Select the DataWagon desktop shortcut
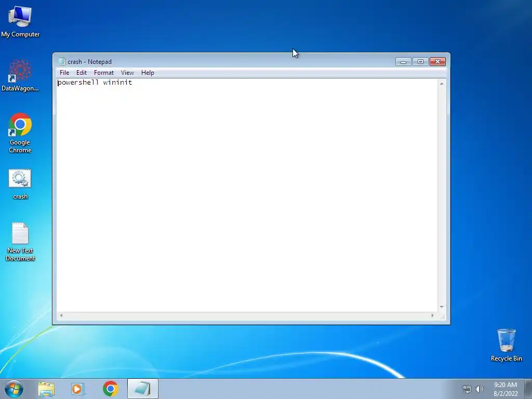Image resolution: width=532 pixels, height=399 pixels. pyautogui.click(x=20, y=75)
